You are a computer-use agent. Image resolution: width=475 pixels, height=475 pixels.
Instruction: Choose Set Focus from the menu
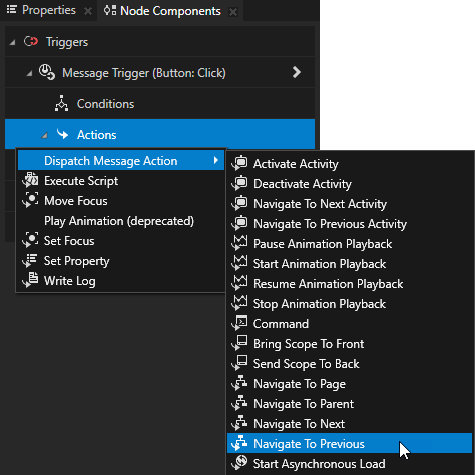(121, 241)
